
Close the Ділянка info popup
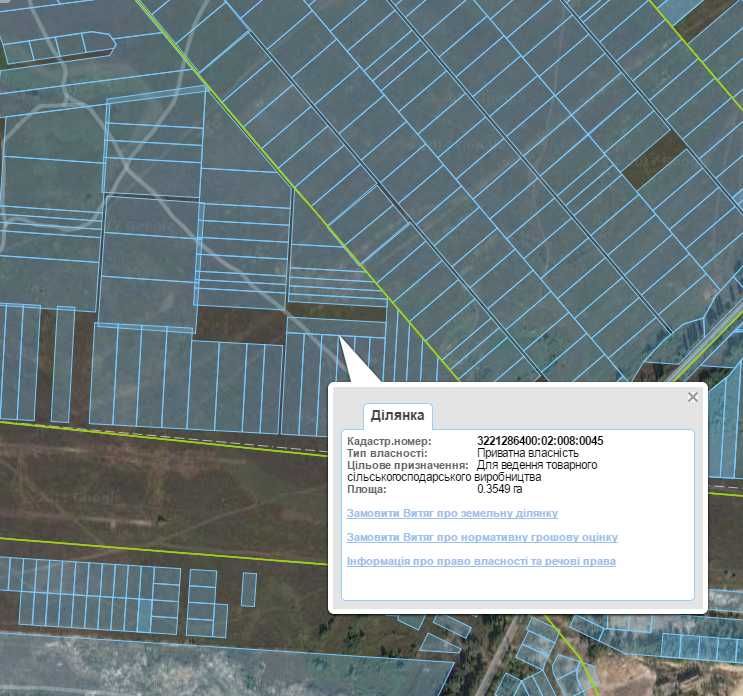click(x=693, y=397)
